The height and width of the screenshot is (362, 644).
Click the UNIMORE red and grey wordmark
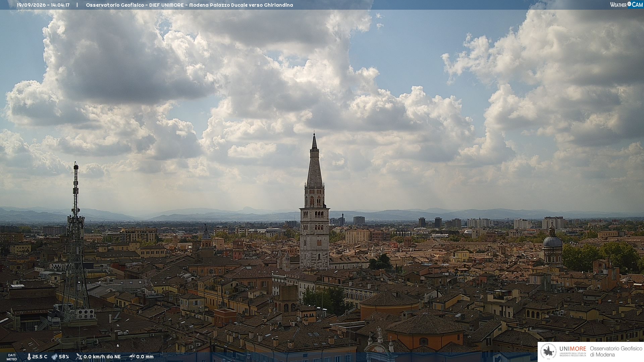(573, 349)
